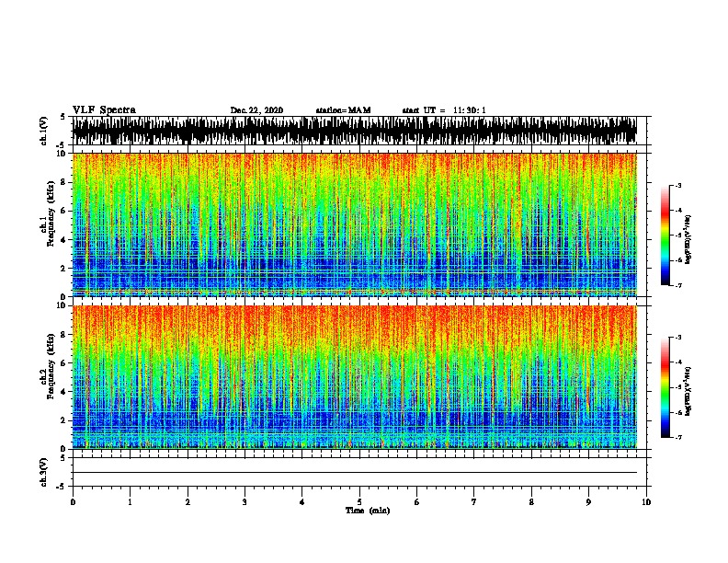Click the "6" kHz tick of ch.2 spectrogram
This screenshot has height=563, width=728.
pos(64,362)
